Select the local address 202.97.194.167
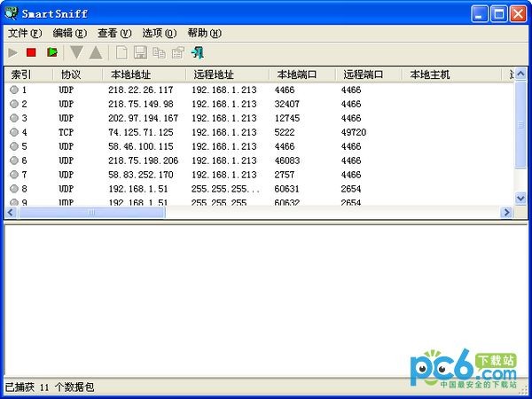The height and width of the screenshot is (399, 532). point(143,118)
